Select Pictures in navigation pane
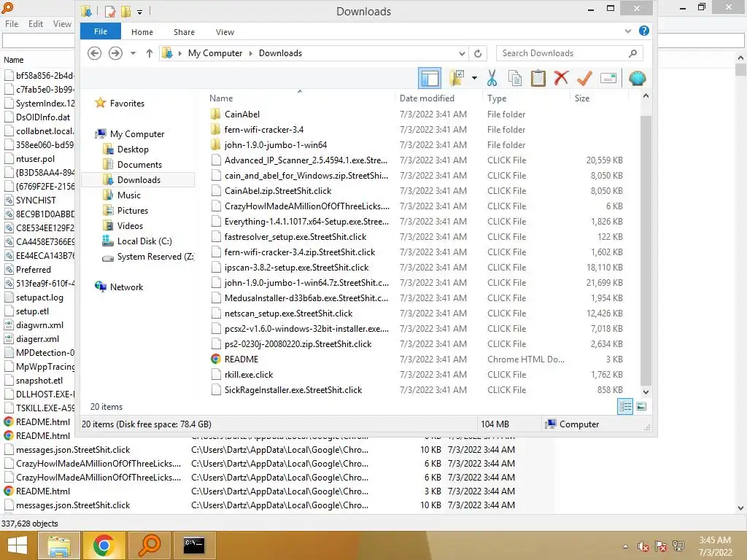This screenshot has height=560, width=747. pyautogui.click(x=133, y=211)
